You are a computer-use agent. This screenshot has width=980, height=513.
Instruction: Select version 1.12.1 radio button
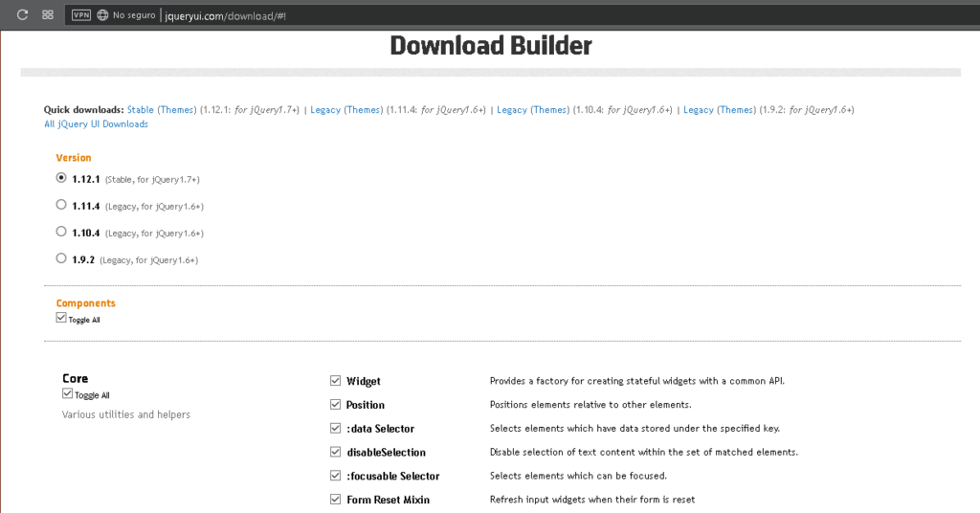[60, 178]
